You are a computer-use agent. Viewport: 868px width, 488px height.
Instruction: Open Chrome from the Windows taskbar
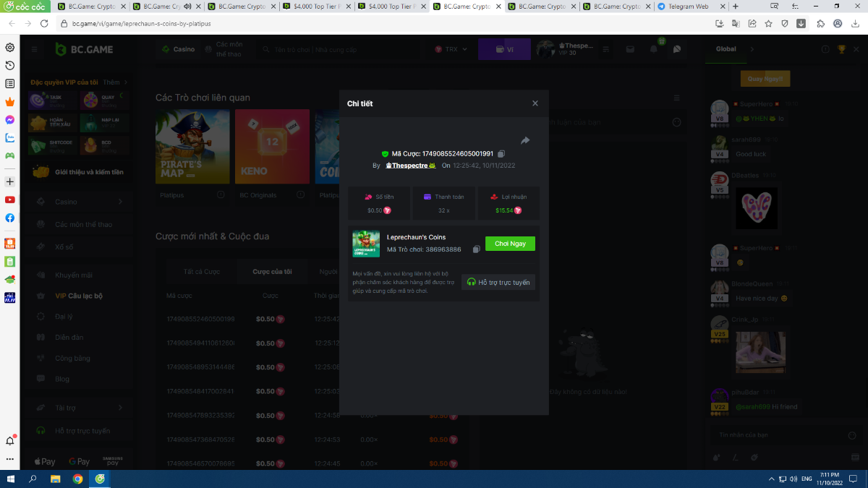(x=77, y=479)
